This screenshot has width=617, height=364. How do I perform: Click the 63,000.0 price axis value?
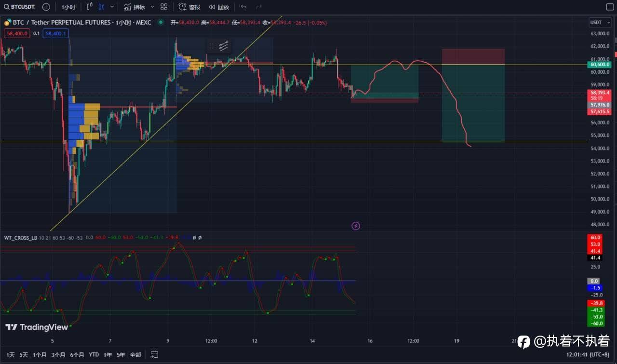pos(600,33)
